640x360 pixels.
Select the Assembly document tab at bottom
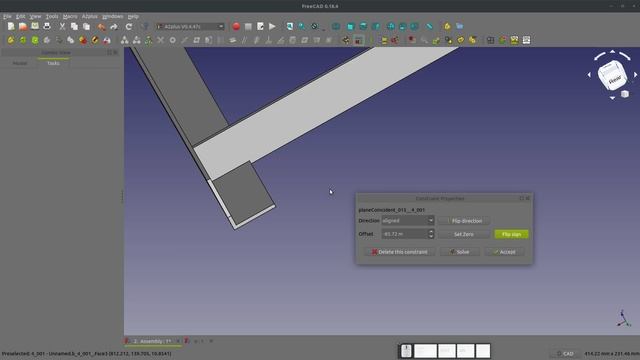[152, 341]
